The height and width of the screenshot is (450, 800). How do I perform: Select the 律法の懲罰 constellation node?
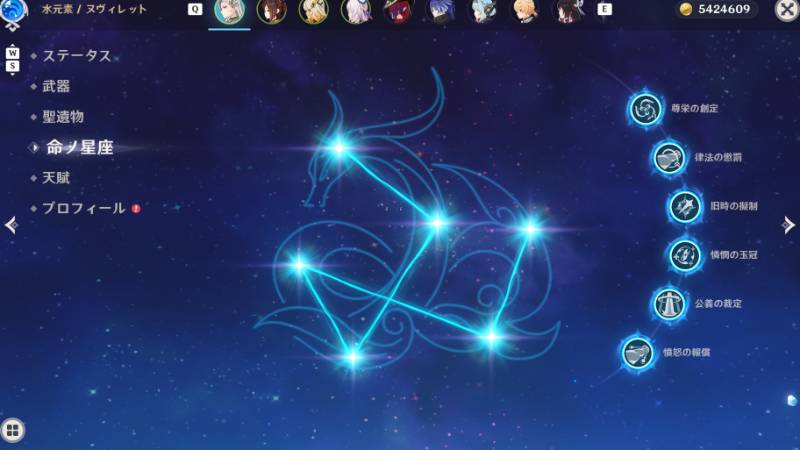669,158
